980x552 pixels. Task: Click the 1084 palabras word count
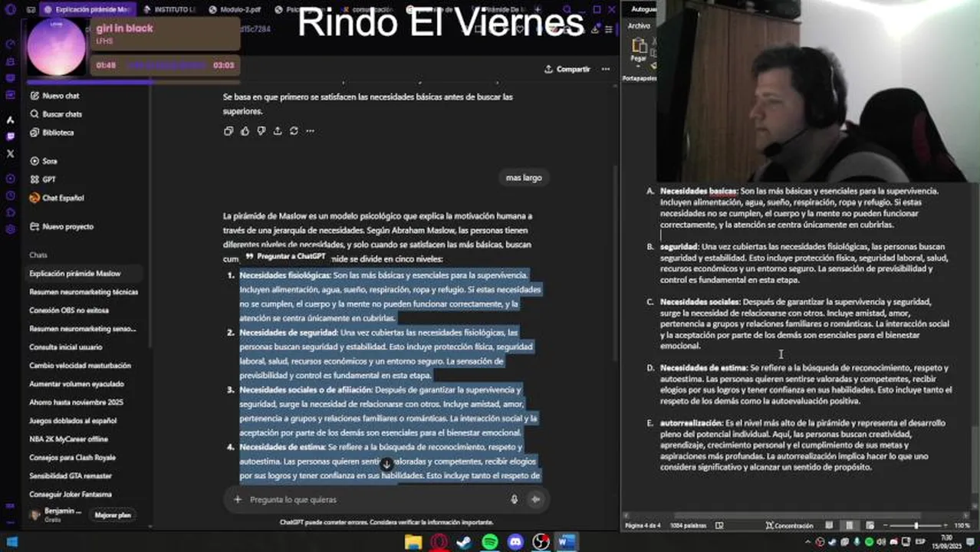688,526
